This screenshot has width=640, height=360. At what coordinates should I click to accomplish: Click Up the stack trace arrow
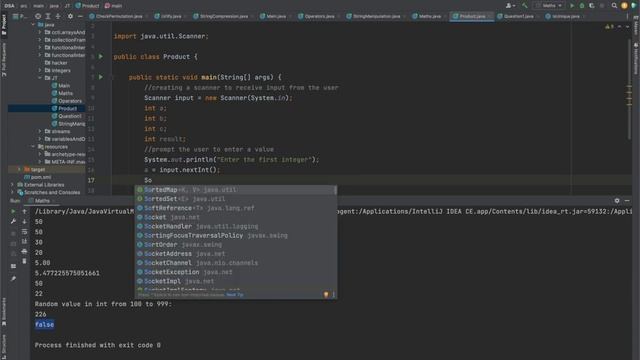pyautogui.click(x=24, y=211)
